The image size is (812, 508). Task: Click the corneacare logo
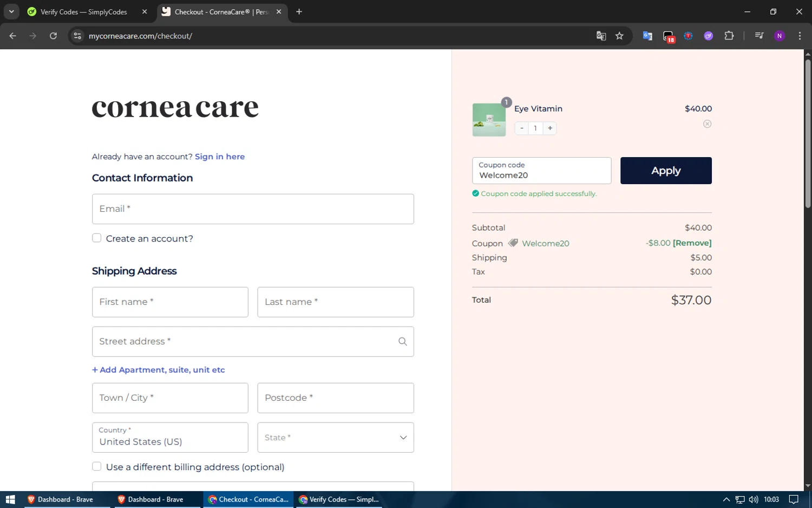[x=175, y=107]
